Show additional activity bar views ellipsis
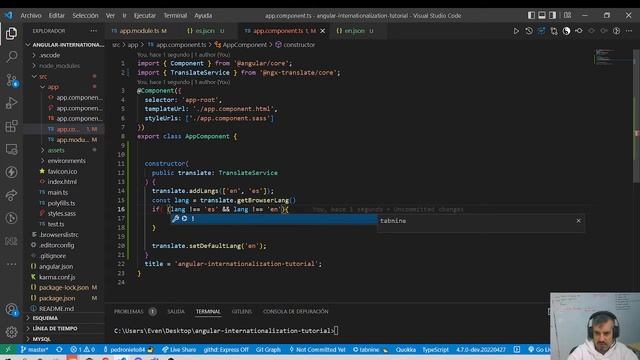640x360 pixels. pyautogui.click(x=11, y=264)
